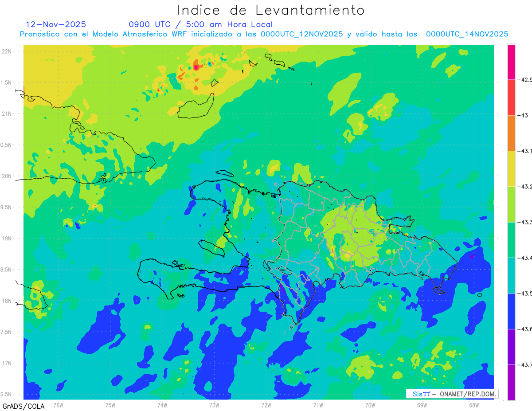532x411 pixels.
Task: Click the '-43.6' colorbar value
Action: tap(525, 329)
